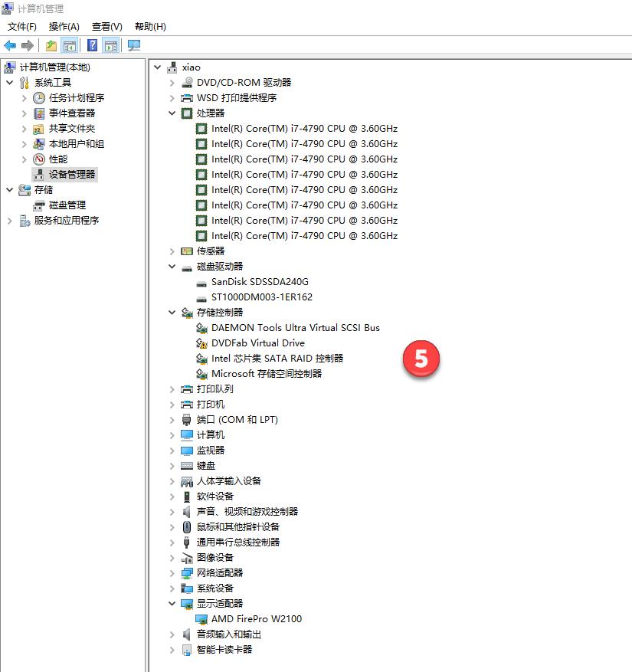Click the Forward arrow toolbar icon
This screenshot has width=632, height=672.
coord(28,45)
